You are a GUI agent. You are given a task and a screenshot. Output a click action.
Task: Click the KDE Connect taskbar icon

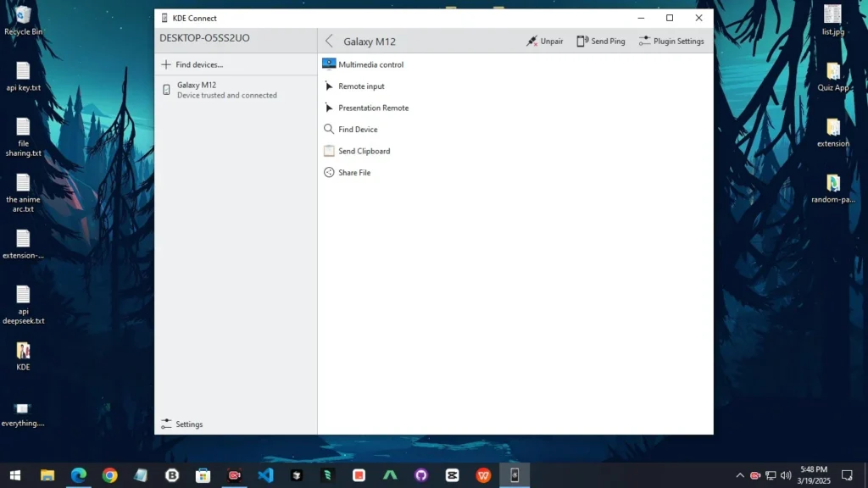click(x=515, y=475)
